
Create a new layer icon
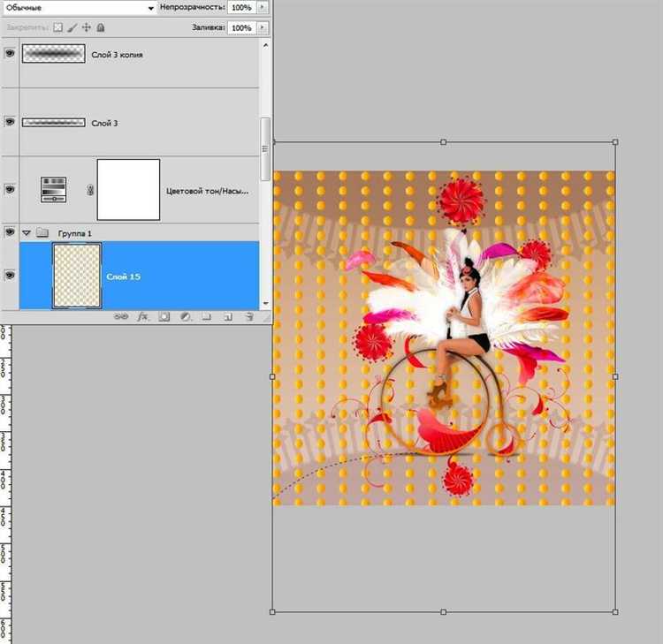(x=228, y=316)
